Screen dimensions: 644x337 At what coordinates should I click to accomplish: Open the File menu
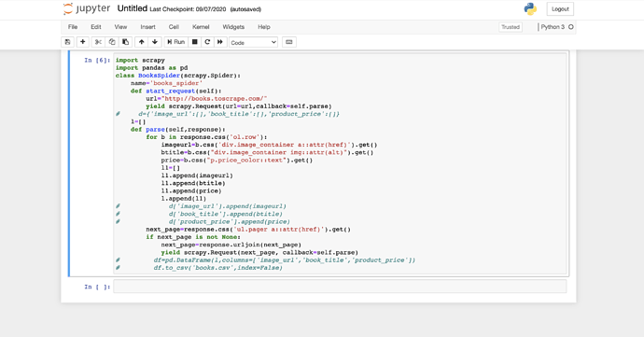click(x=73, y=27)
